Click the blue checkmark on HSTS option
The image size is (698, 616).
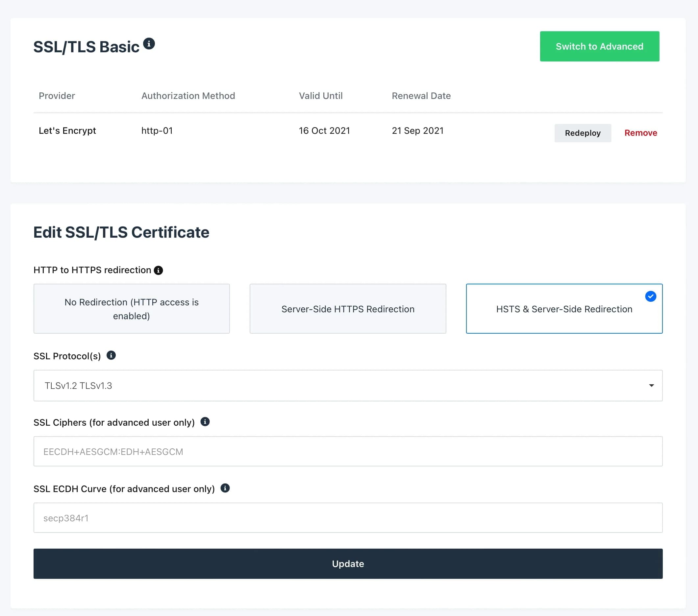tap(651, 296)
